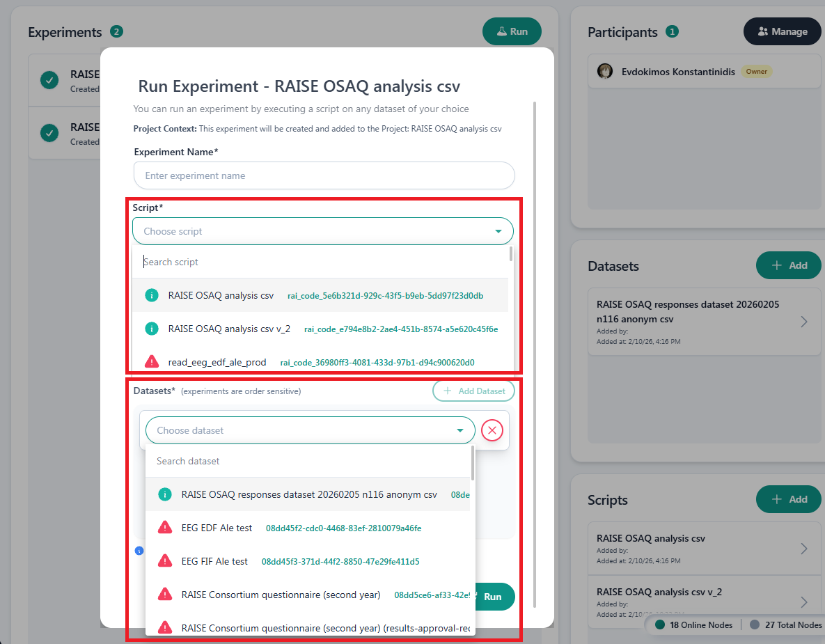The width and height of the screenshot is (825, 644).
Task: Click info icon beside RAISE OSAQ analysis csv v_2
Action: tap(151, 329)
